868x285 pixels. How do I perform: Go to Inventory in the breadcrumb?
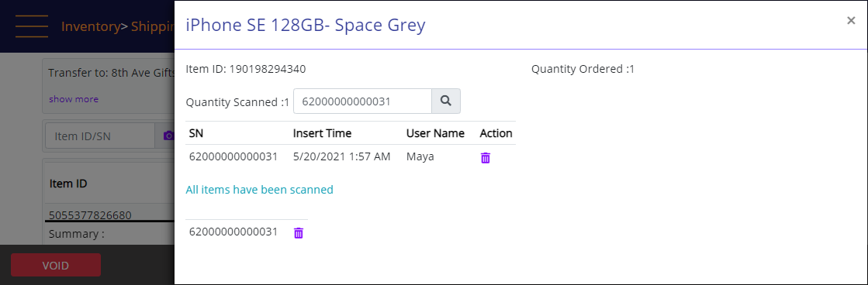[x=90, y=26]
